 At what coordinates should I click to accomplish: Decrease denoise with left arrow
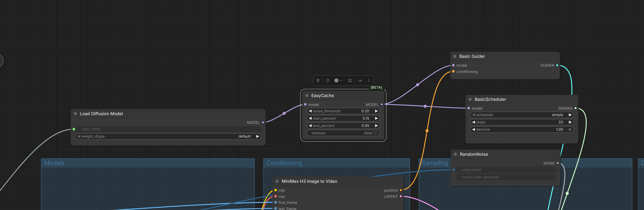point(474,129)
